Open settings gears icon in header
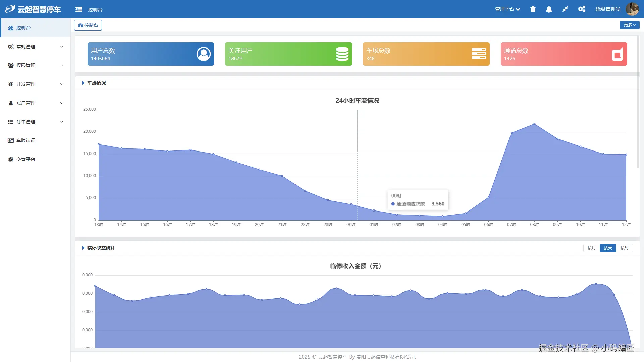 click(x=582, y=9)
